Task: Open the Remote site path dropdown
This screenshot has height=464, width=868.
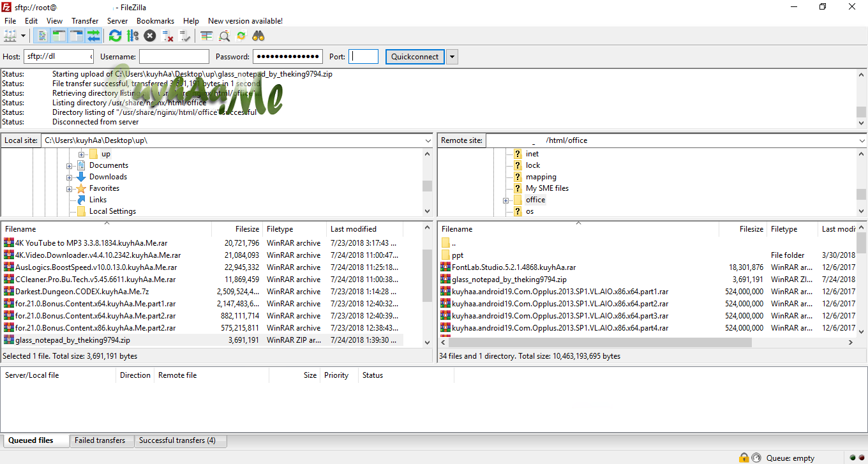Action: (x=862, y=140)
